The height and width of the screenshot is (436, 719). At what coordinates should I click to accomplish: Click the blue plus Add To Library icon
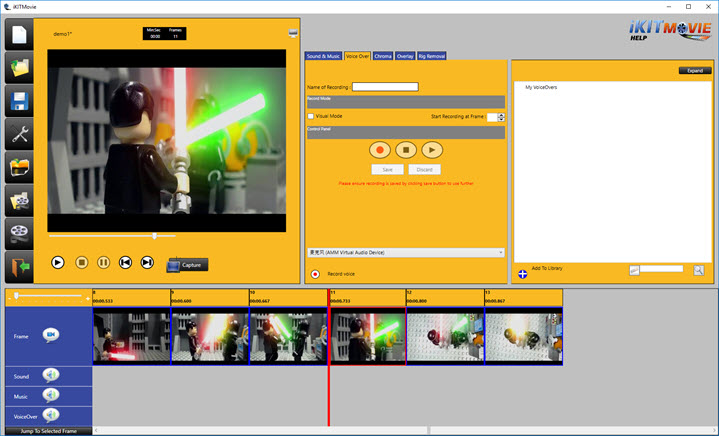[x=523, y=274]
